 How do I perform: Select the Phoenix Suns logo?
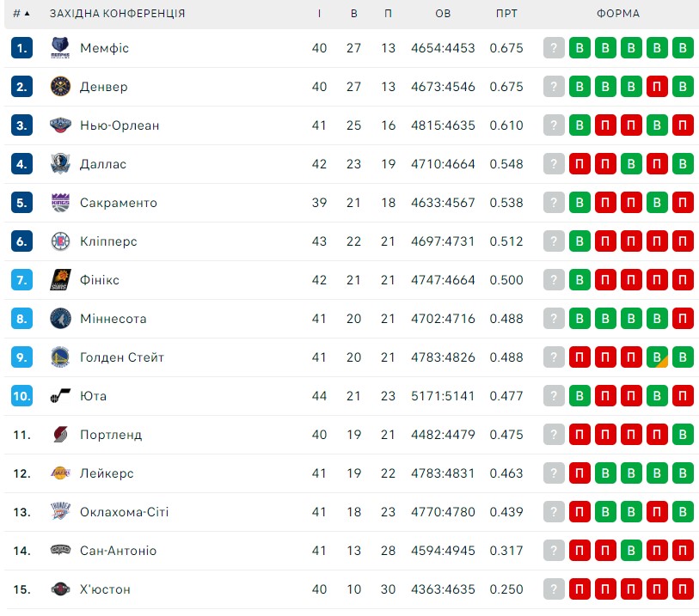[60, 280]
